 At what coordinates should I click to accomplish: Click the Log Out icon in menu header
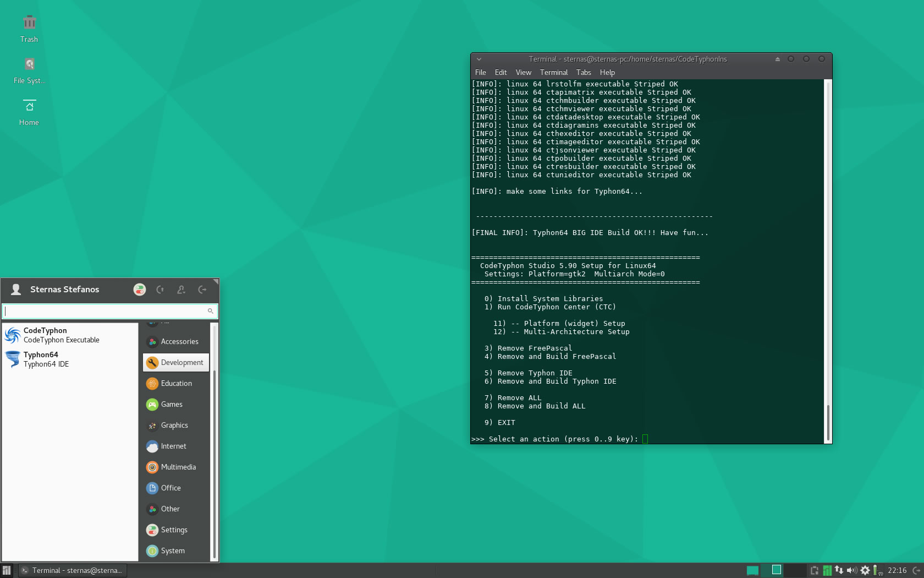[x=202, y=290]
